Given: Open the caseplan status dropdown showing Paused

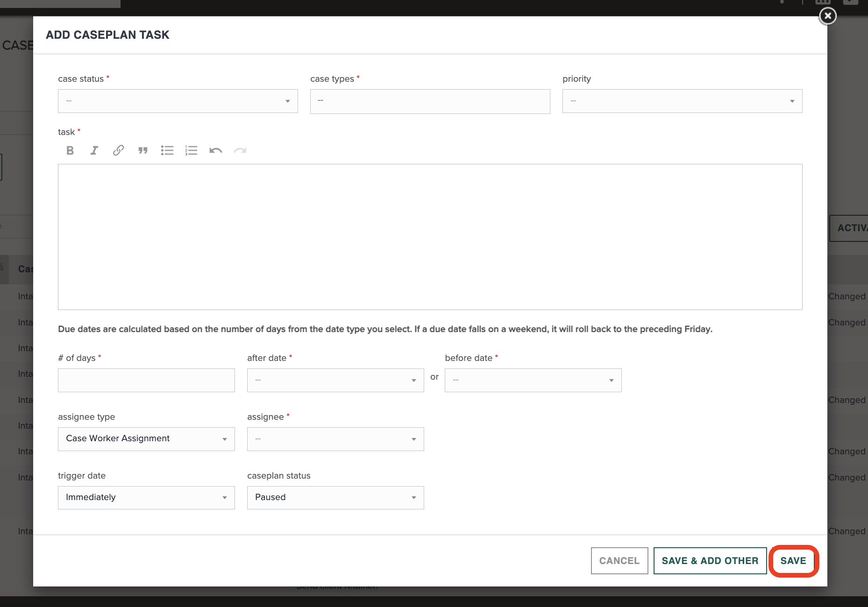Looking at the screenshot, I should tap(335, 497).
